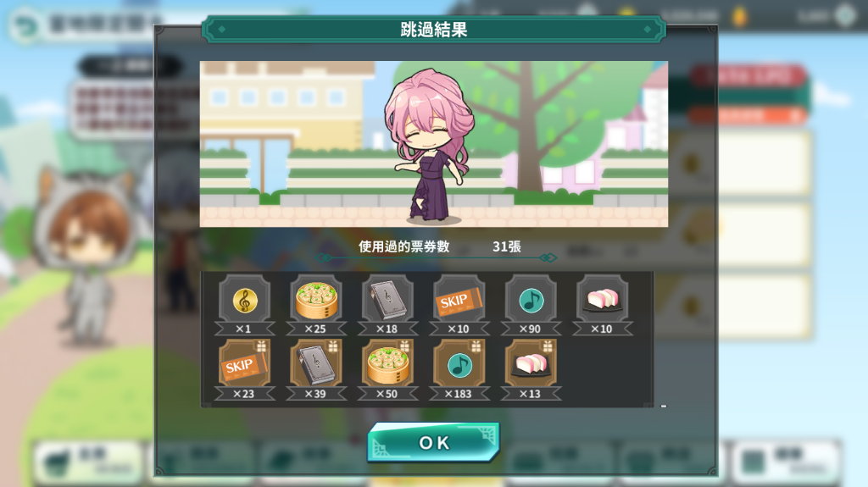This screenshot has height=487, width=868.
Task: Click the rewards list scrollbar handle
Action: [x=663, y=407]
